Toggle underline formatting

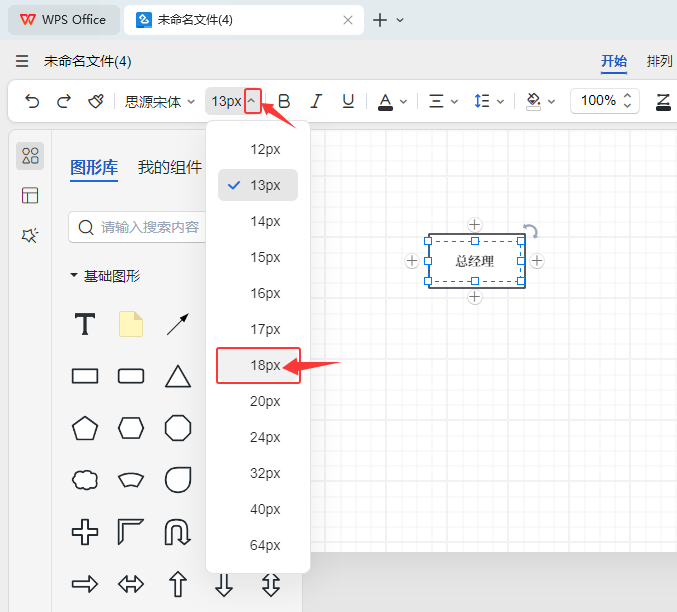tap(348, 101)
